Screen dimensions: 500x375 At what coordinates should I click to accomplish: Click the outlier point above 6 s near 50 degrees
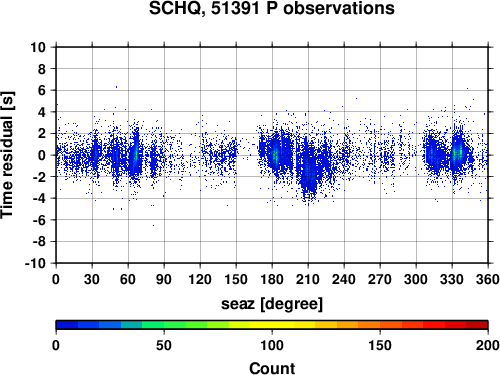116,87
